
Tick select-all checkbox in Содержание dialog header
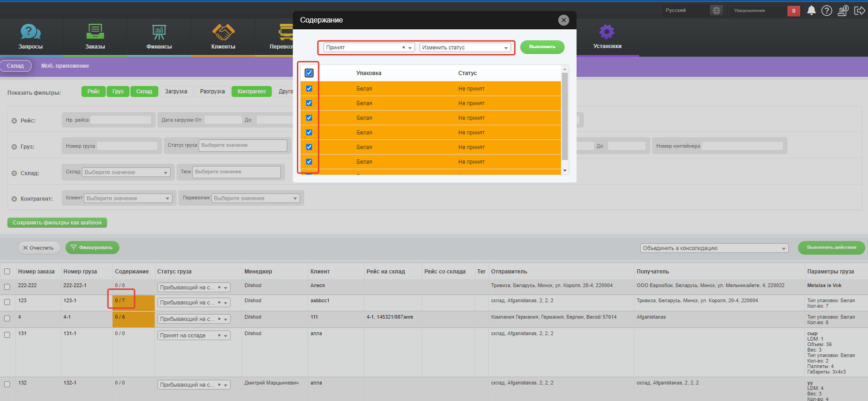309,73
